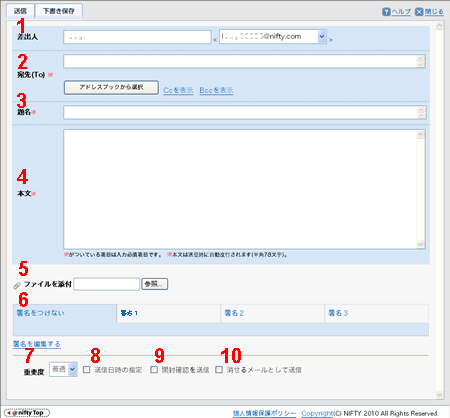Enable 送信日時の指定 checkbox
Viewport: 450px width, 418px height.
pos(86,370)
